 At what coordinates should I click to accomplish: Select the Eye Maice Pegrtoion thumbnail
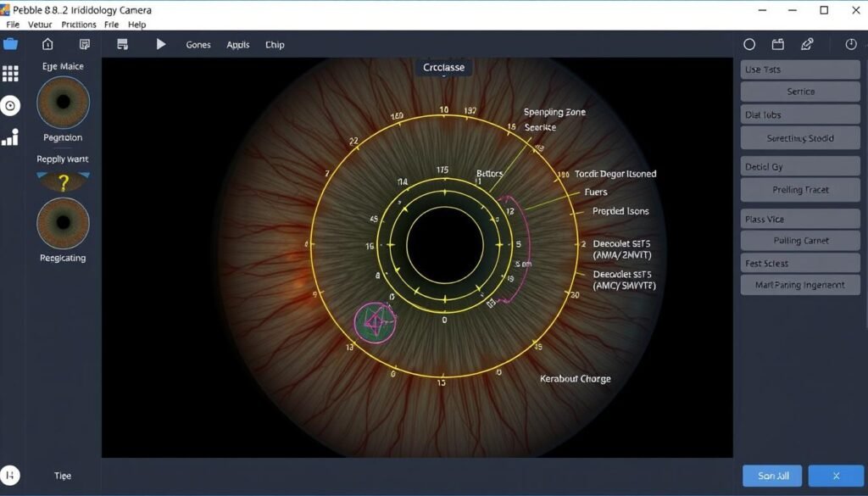tap(63, 103)
